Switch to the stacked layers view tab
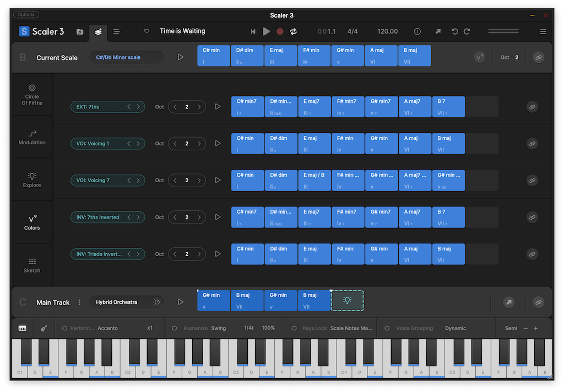Screen dimensions: 564x392 tap(98, 31)
